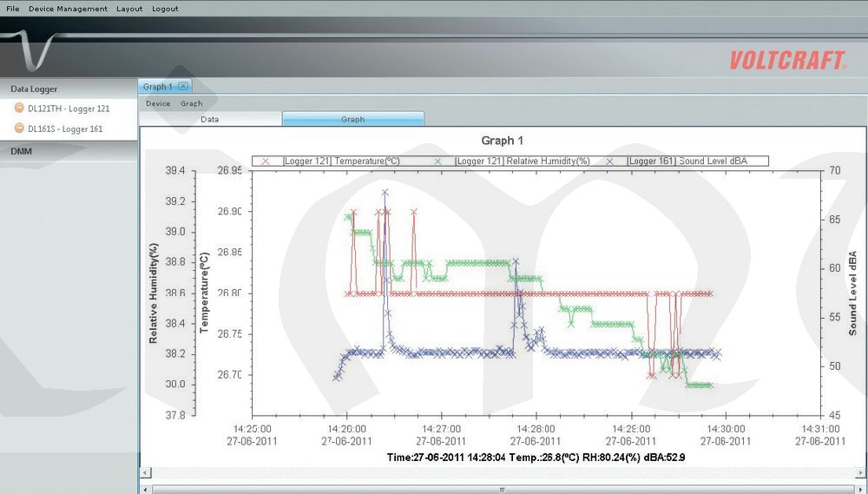Click the Voltcraft logo

tap(786, 60)
